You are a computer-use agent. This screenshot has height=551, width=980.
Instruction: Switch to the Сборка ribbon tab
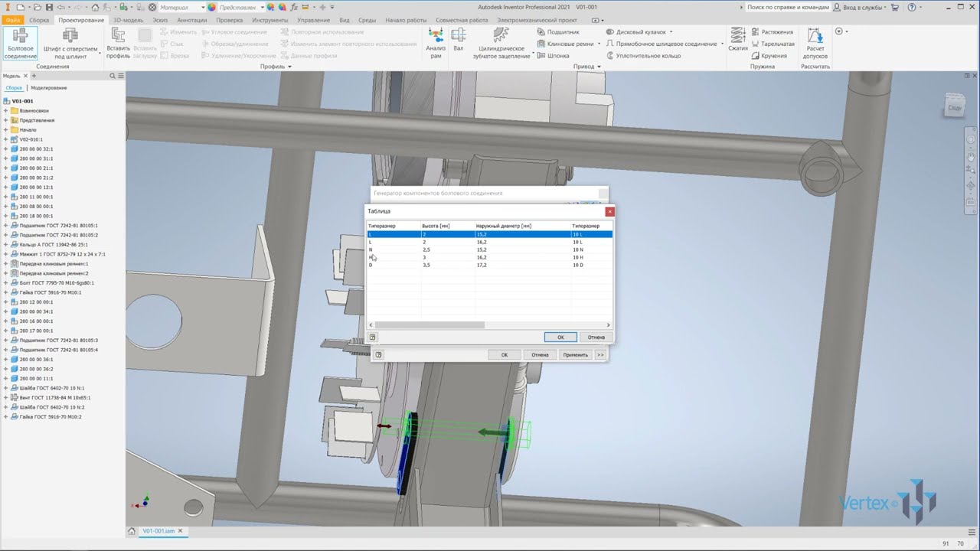[x=39, y=20]
